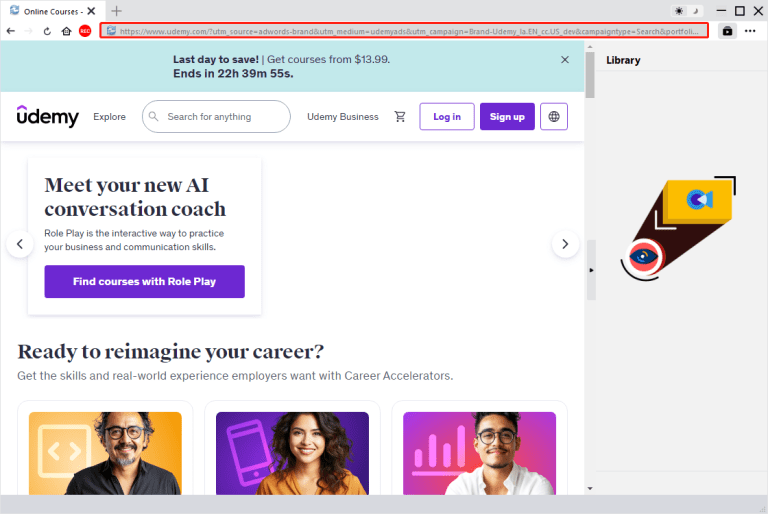Dismiss the sale banner
The image size is (768, 514).
point(565,60)
